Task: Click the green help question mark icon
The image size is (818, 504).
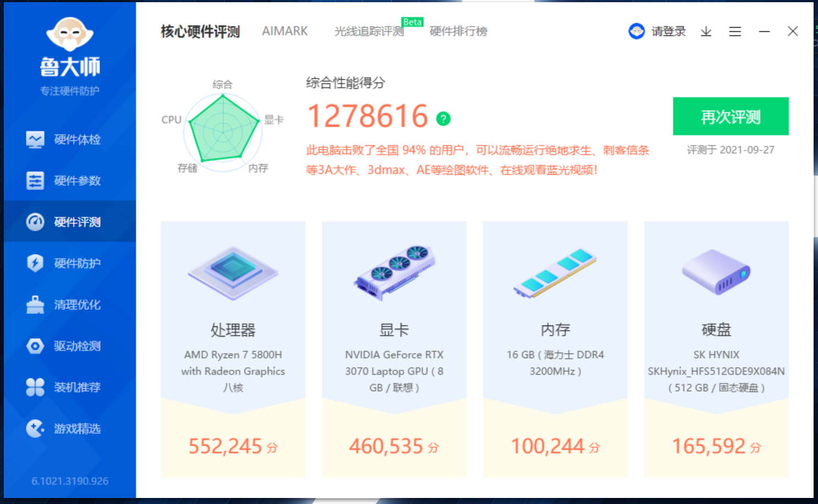Action: pyautogui.click(x=443, y=118)
